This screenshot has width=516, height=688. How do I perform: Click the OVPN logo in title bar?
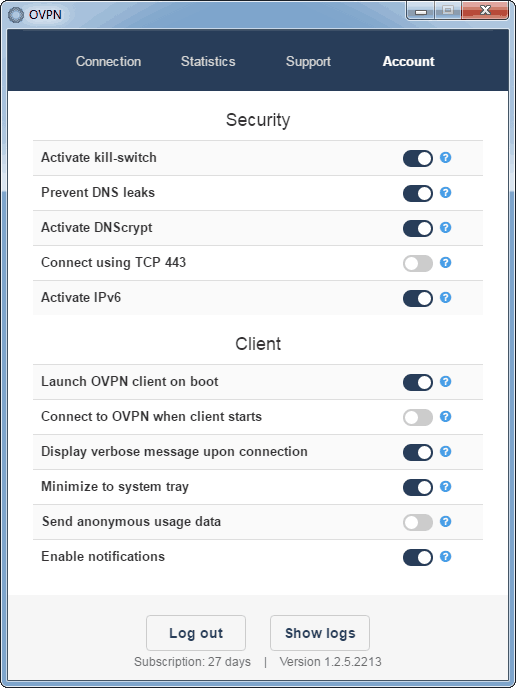click(16, 14)
